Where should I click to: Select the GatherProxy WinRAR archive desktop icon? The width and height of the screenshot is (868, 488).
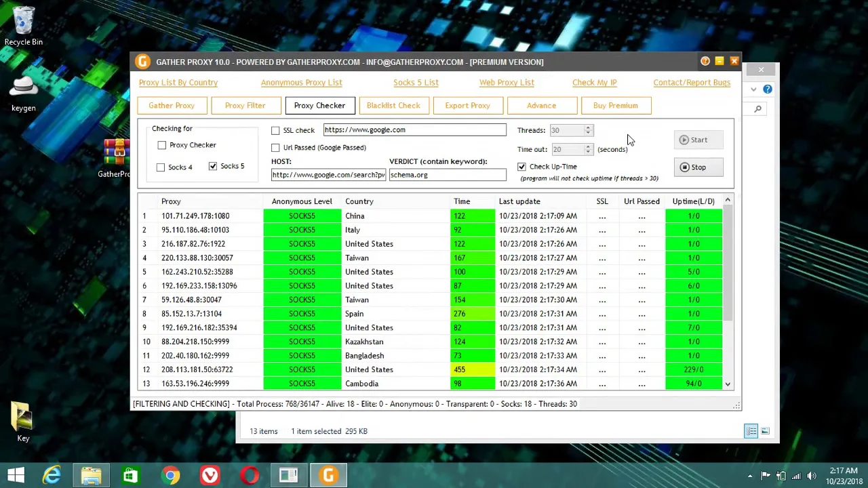(x=115, y=159)
